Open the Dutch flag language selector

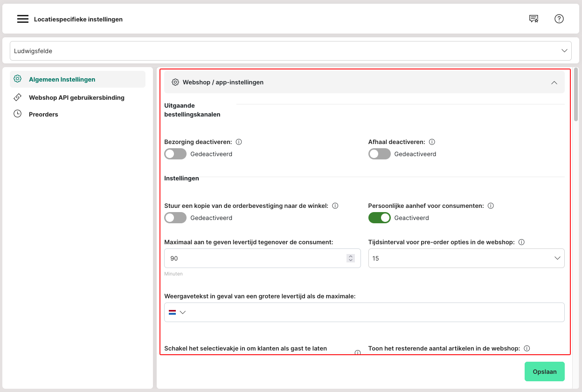point(177,312)
